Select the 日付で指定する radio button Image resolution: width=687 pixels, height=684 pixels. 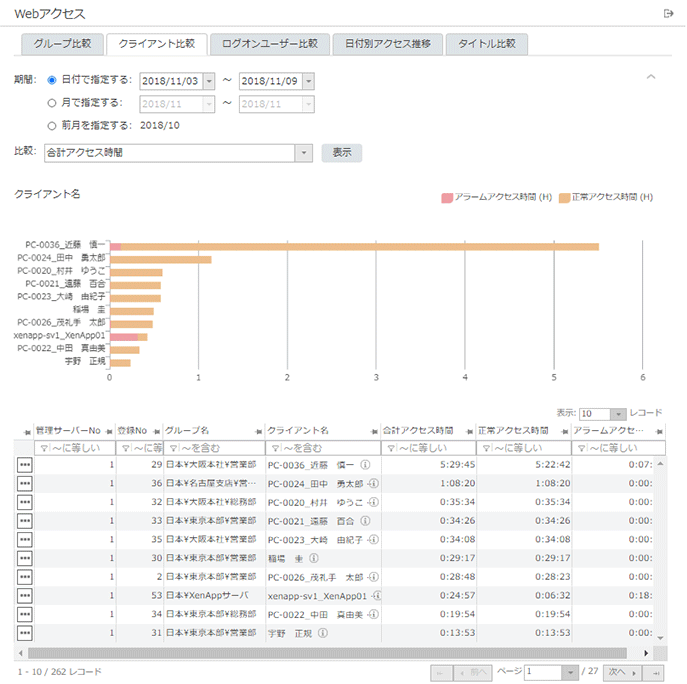pos(52,80)
